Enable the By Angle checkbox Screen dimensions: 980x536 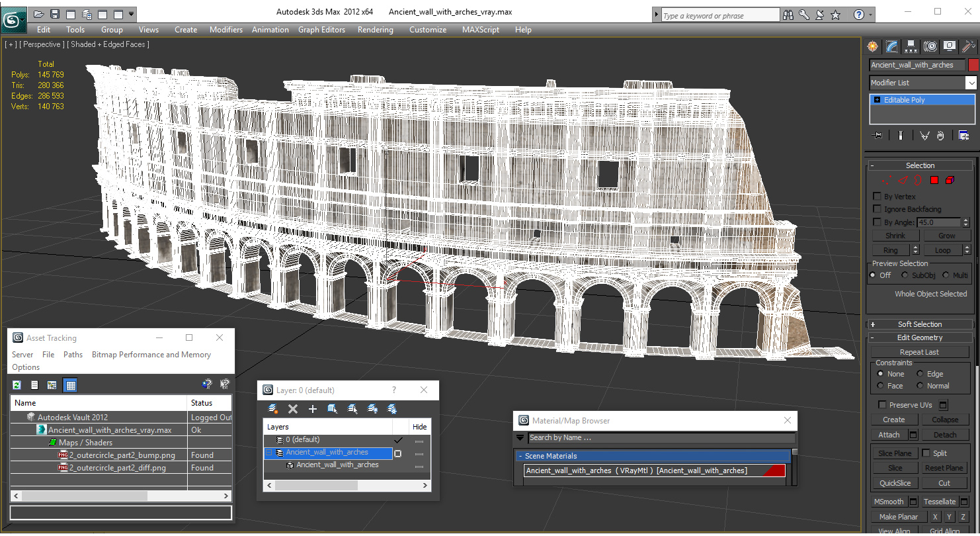click(x=878, y=222)
